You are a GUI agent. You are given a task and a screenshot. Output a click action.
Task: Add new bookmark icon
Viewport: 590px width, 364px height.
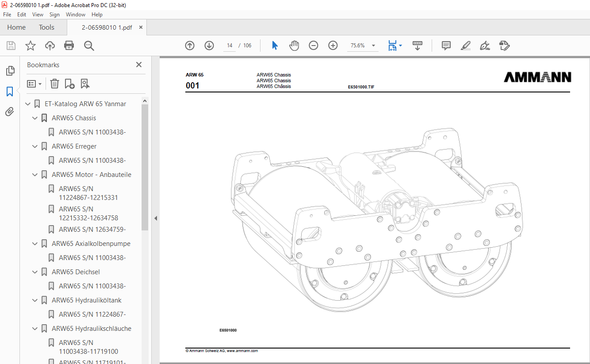click(70, 84)
